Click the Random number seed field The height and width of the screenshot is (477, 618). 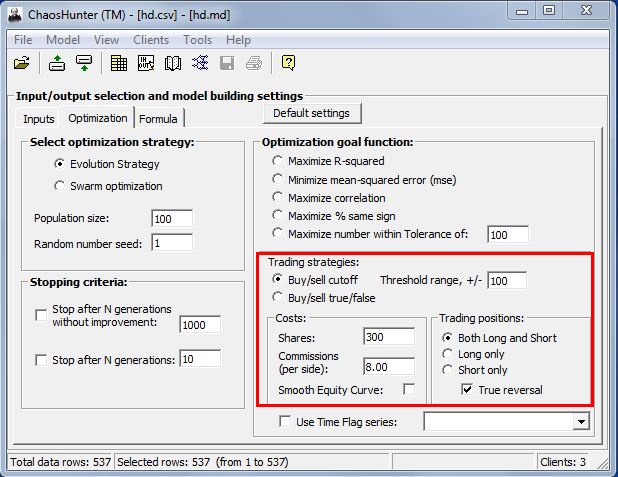[172, 243]
